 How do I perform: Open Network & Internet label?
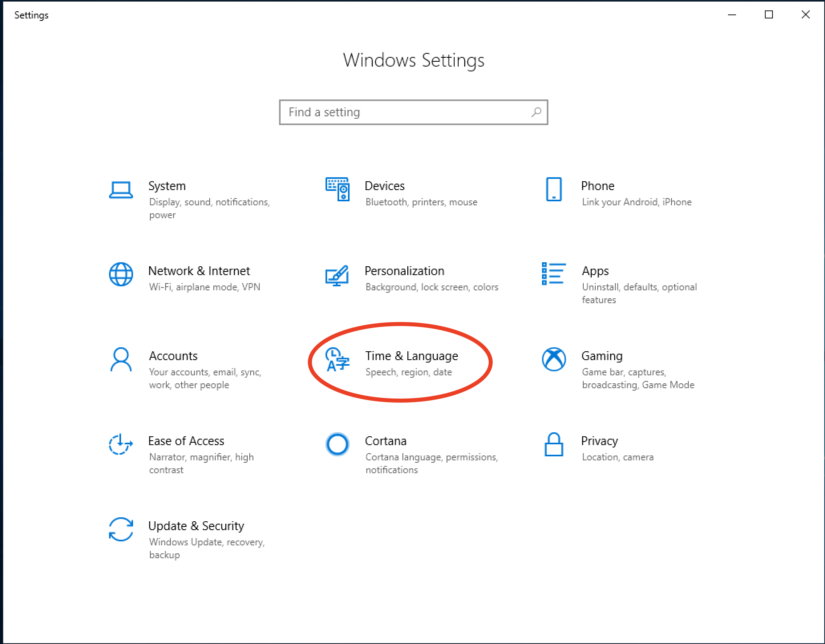pyautogui.click(x=199, y=271)
